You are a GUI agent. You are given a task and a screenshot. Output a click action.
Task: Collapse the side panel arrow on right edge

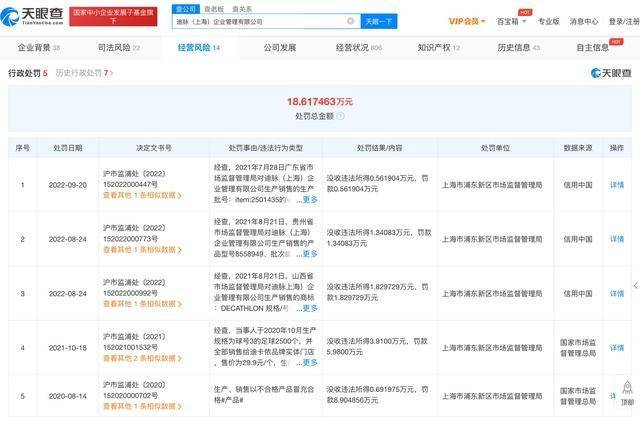click(x=636, y=285)
